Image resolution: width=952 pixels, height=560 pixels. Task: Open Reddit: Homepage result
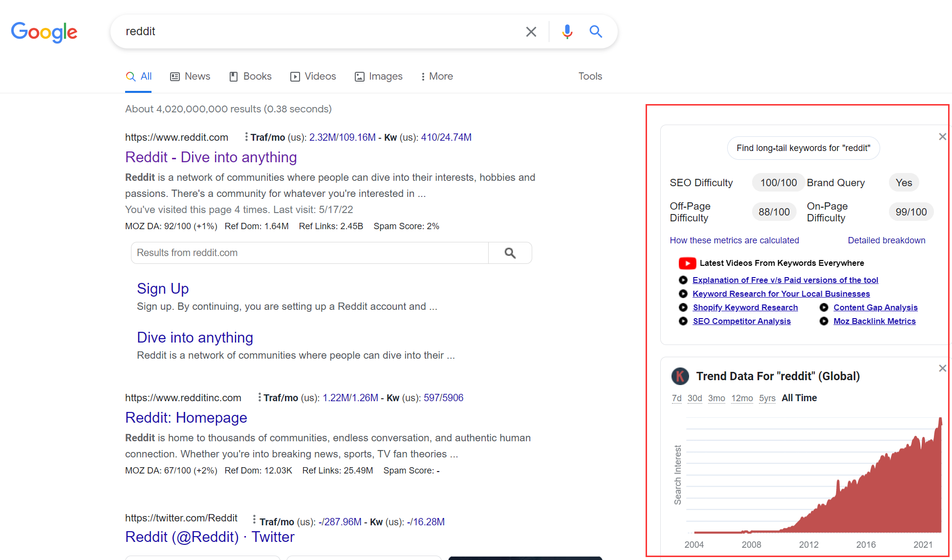[186, 418]
